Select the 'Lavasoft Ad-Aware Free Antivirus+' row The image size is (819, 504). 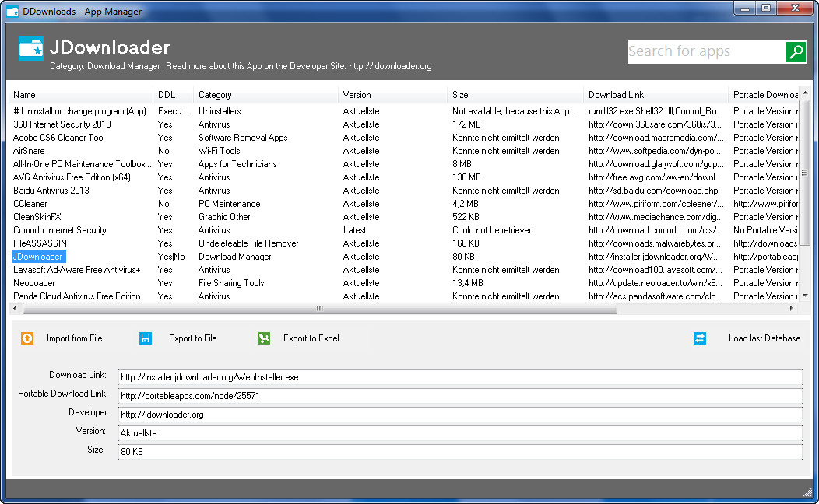coord(404,270)
